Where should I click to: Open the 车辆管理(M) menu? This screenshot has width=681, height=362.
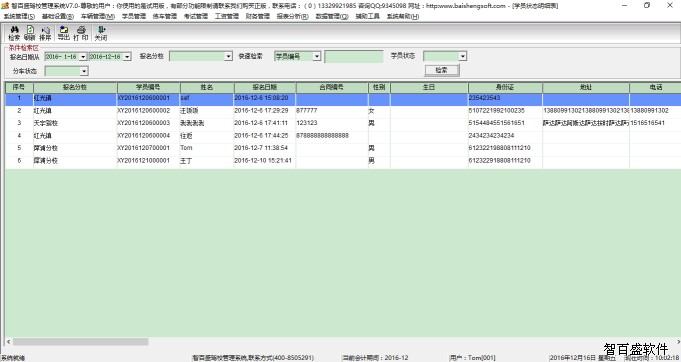(x=98, y=16)
